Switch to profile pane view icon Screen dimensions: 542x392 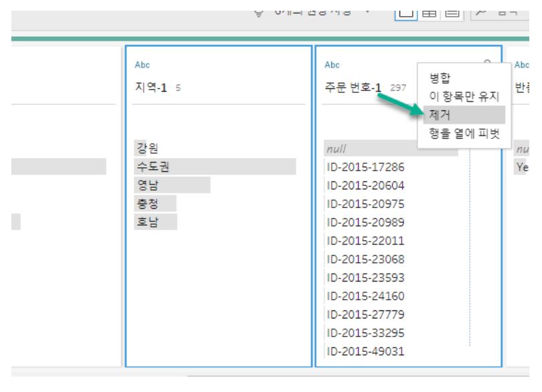(x=406, y=11)
